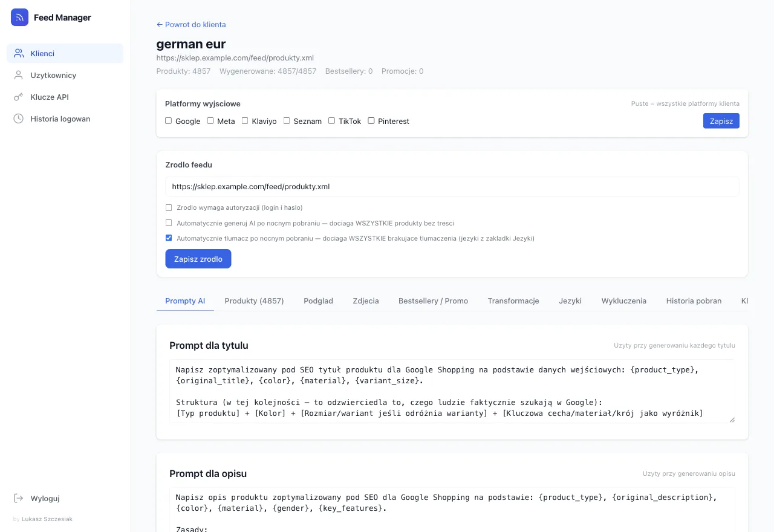The width and height of the screenshot is (774, 532).
Task: Focus the feed source URL field
Action: (452, 187)
